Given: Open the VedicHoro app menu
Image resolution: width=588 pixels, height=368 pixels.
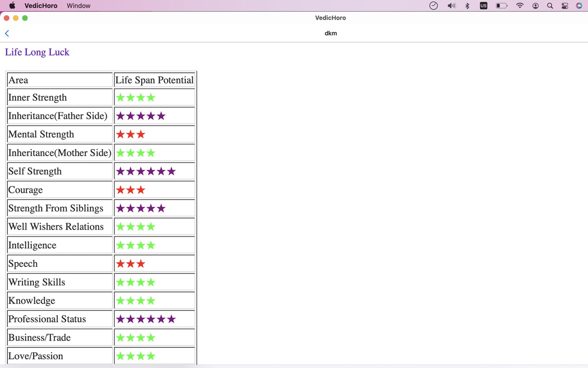Looking at the screenshot, I should pyautogui.click(x=41, y=6).
